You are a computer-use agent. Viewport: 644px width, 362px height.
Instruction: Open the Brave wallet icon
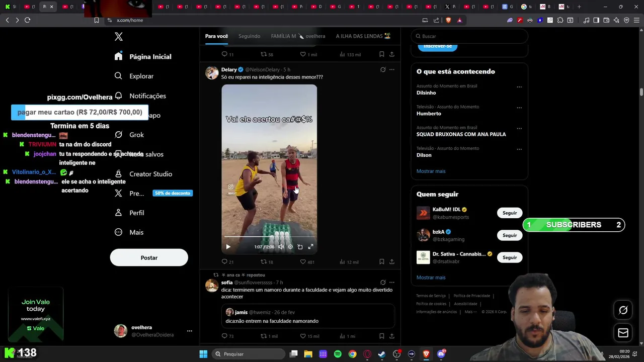click(x=606, y=20)
